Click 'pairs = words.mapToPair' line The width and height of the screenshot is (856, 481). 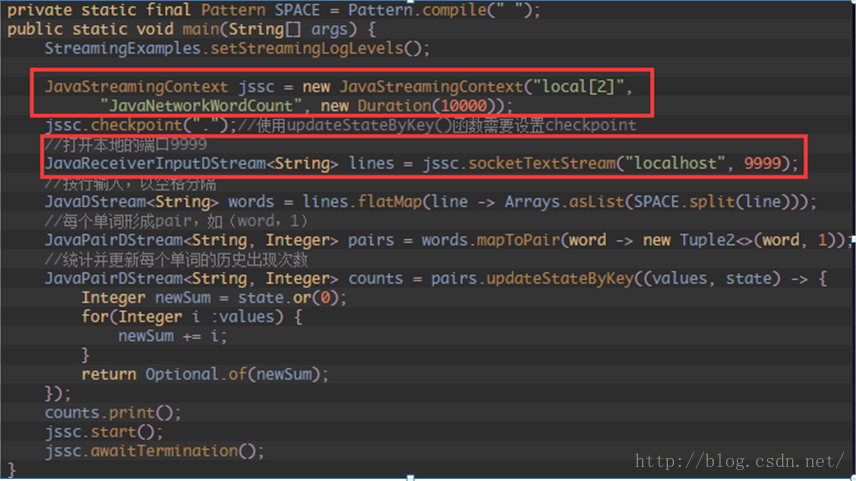point(449,240)
